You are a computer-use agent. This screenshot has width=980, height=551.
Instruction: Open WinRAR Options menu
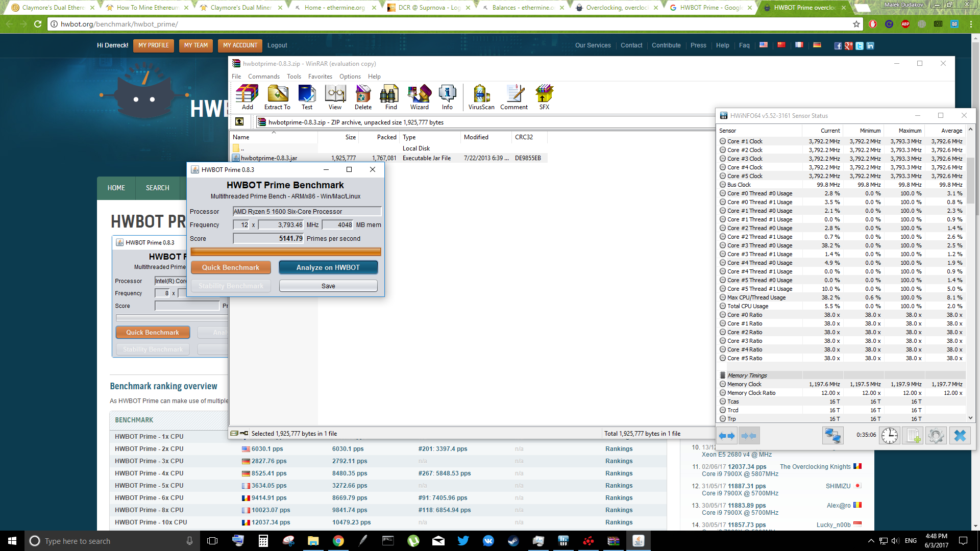(x=350, y=77)
